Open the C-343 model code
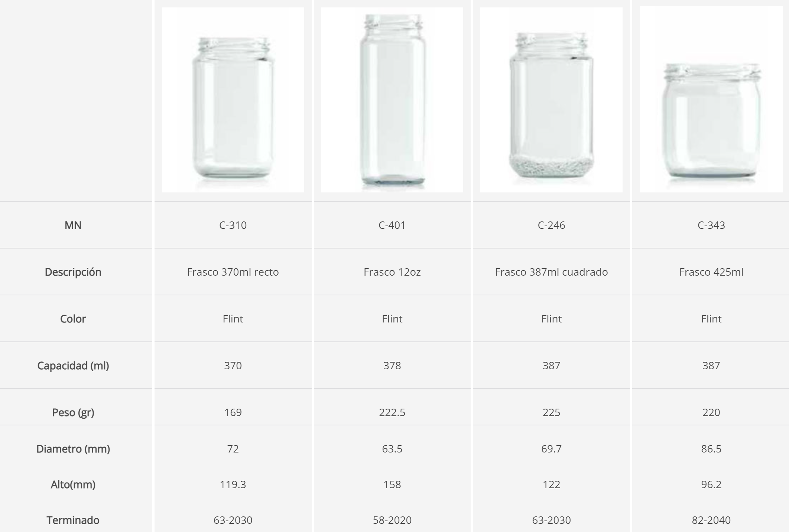This screenshot has height=532, width=789. (711, 225)
